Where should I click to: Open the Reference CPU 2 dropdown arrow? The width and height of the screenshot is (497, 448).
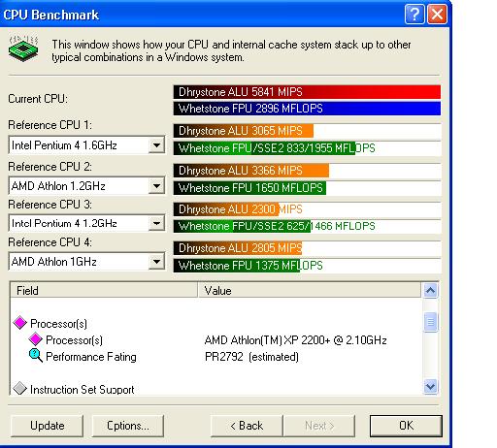coord(156,186)
